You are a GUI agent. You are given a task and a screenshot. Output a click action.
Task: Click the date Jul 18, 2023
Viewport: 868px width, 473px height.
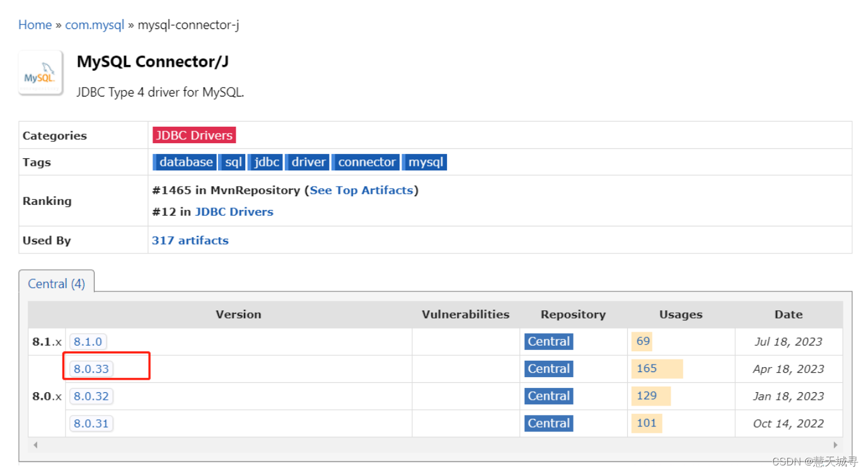789,342
